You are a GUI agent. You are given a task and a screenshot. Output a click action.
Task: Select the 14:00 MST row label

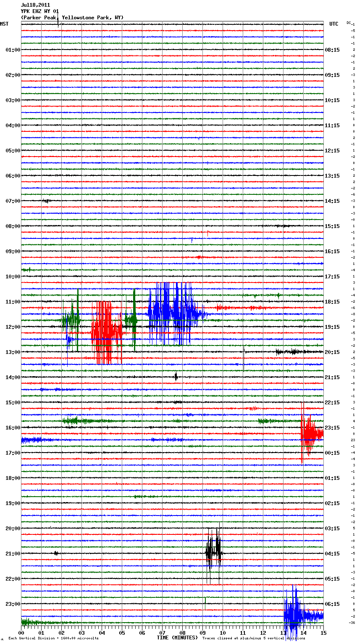[x=13, y=377]
